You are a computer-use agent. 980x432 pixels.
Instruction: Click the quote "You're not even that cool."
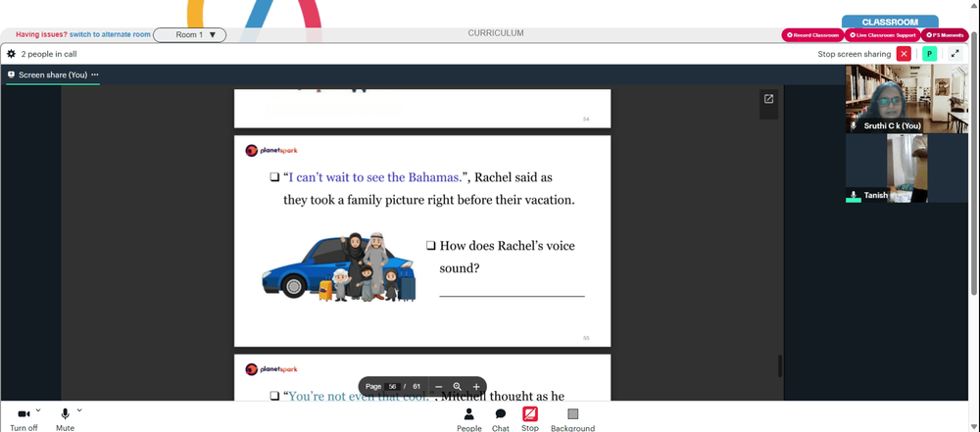(362, 396)
